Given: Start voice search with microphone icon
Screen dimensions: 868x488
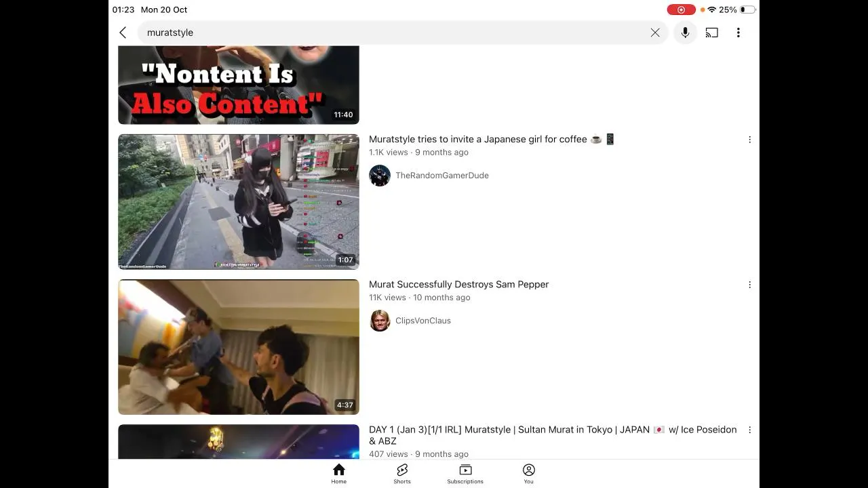Looking at the screenshot, I should click(x=685, y=33).
